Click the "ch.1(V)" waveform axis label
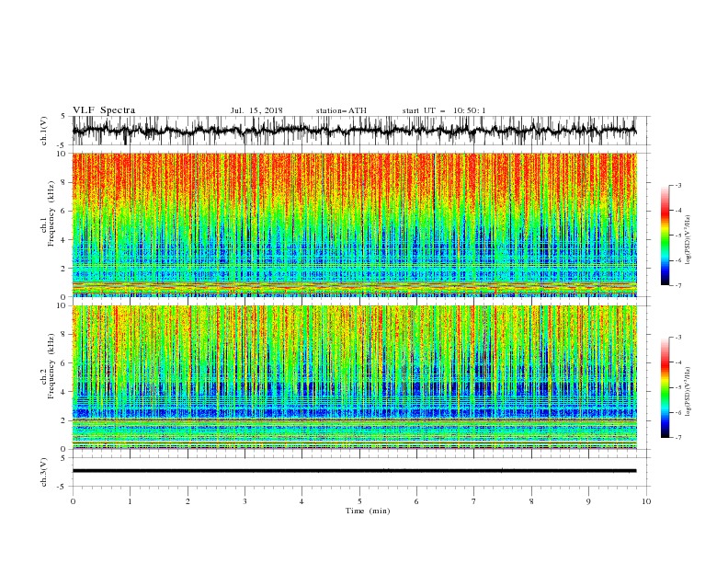Image resolution: width=728 pixels, height=563 pixels. (44, 131)
